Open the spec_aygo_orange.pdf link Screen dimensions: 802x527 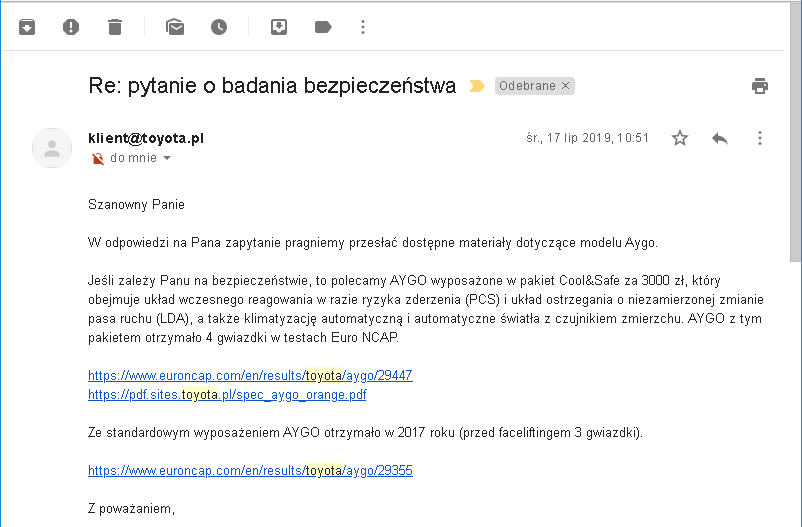point(227,395)
